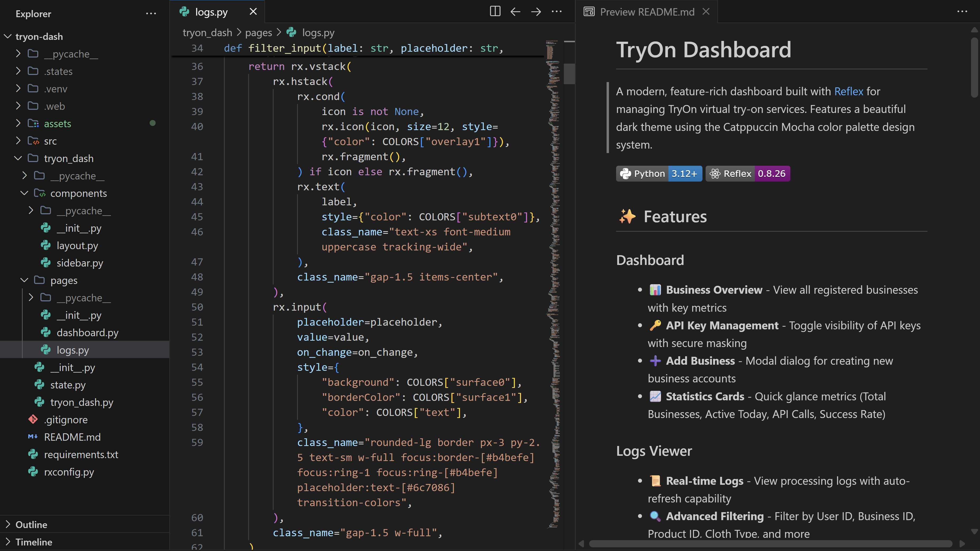
Task: Click the markdown preview icon on README tab
Action: tap(589, 11)
